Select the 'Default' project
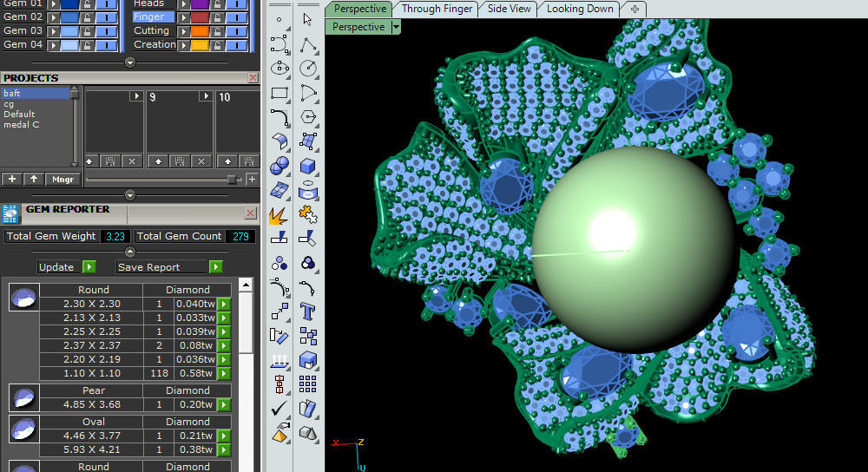This screenshot has height=472, width=868. pyautogui.click(x=19, y=115)
